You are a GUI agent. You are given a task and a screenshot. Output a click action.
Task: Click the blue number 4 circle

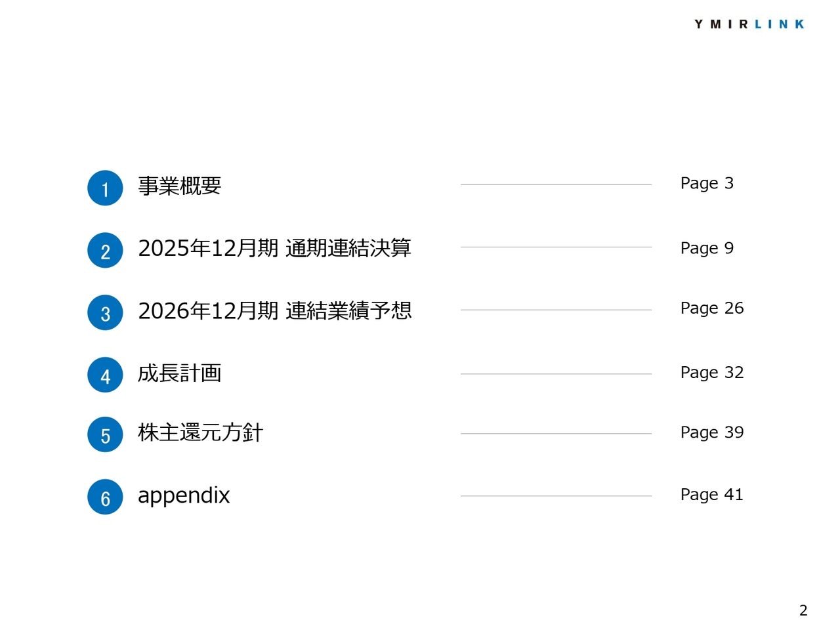click(x=105, y=375)
